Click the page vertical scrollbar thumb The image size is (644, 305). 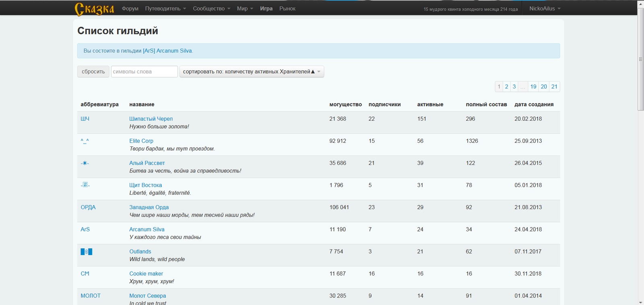pos(641,59)
